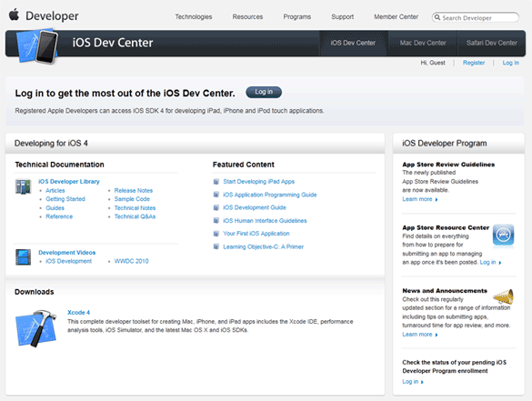Open the Release Notes link
The width and height of the screenshot is (532, 401).
(x=134, y=190)
